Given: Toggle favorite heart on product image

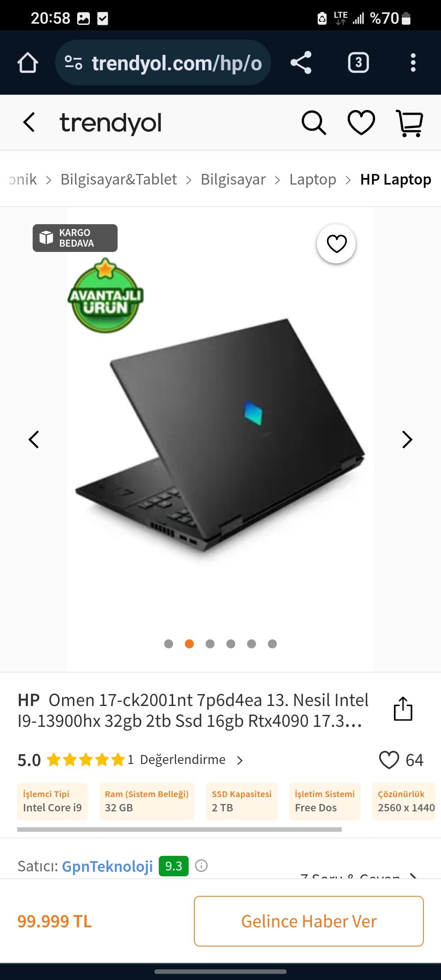Looking at the screenshot, I should 336,244.
